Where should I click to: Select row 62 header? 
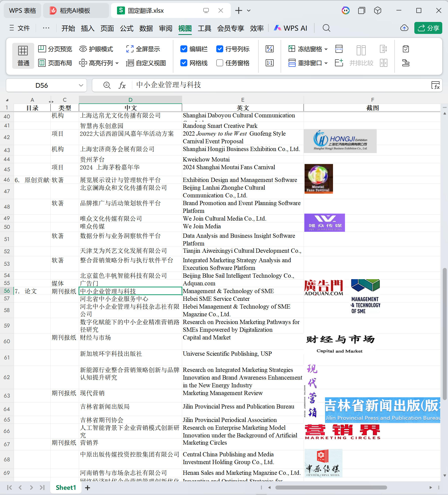[x=7, y=377]
